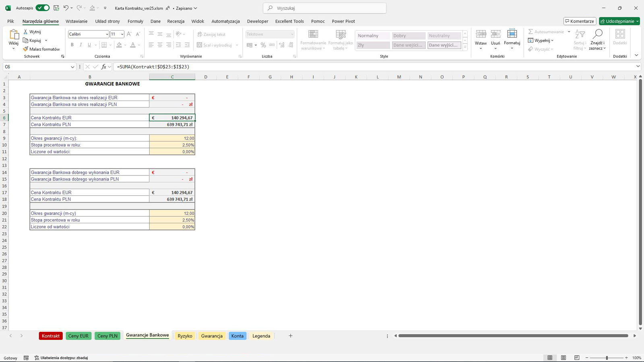This screenshot has width=644, height=362.
Task: Open the font name Calibri dropdown
Action: pos(107,34)
